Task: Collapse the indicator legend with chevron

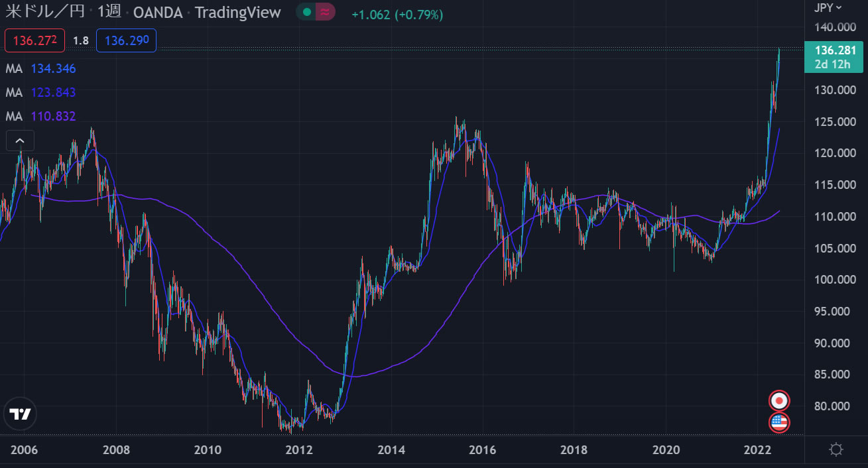Action: point(20,141)
